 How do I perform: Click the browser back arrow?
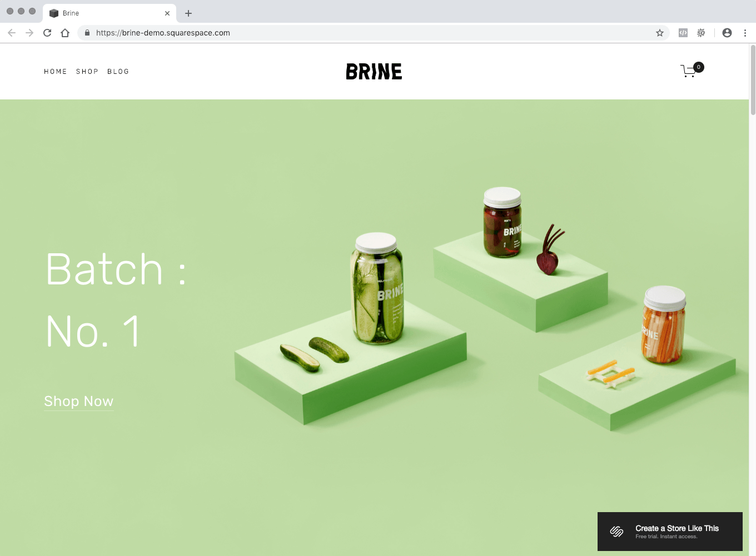[x=12, y=33]
